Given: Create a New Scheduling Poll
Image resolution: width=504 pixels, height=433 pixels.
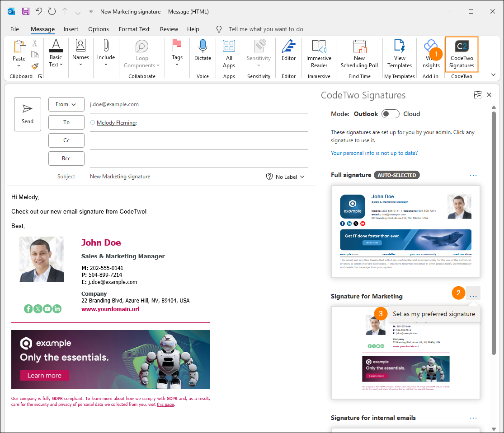Looking at the screenshot, I should pos(359,54).
